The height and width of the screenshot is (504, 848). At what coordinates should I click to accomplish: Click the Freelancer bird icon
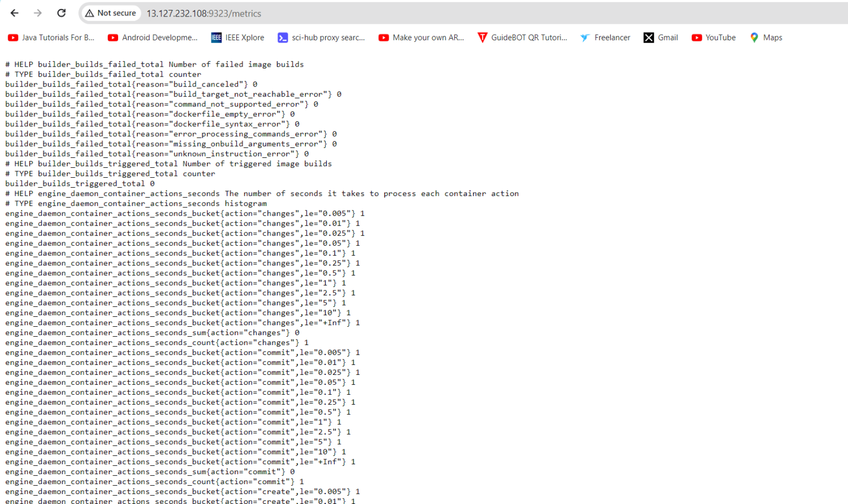(585, 38)
